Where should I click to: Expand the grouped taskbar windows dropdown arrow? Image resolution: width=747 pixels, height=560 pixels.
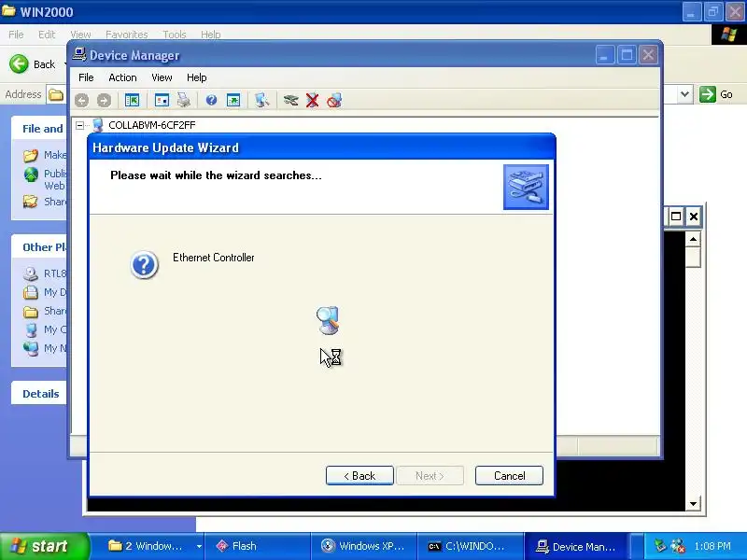[x=199, y=546]
